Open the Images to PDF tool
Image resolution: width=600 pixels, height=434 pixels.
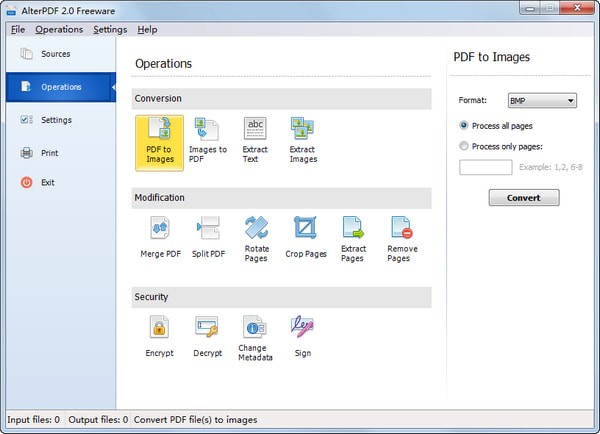[x=207, y=139]
